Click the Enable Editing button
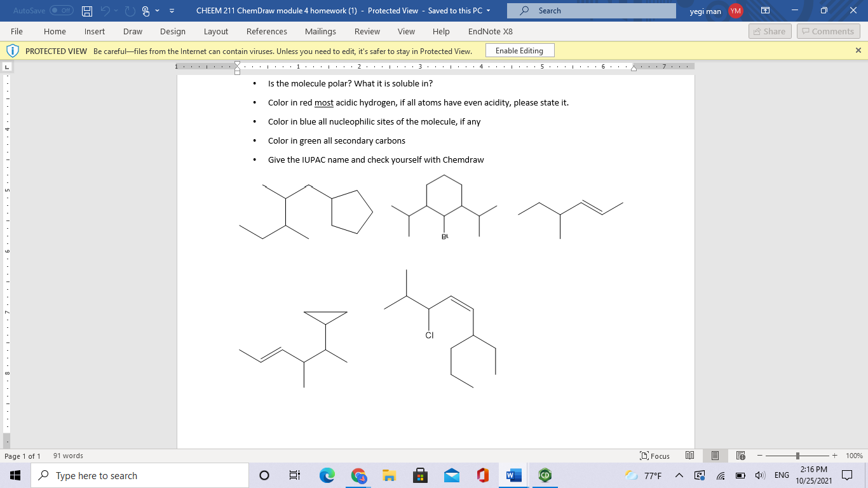The image size is (868, 488). click(x=519, y=50)
